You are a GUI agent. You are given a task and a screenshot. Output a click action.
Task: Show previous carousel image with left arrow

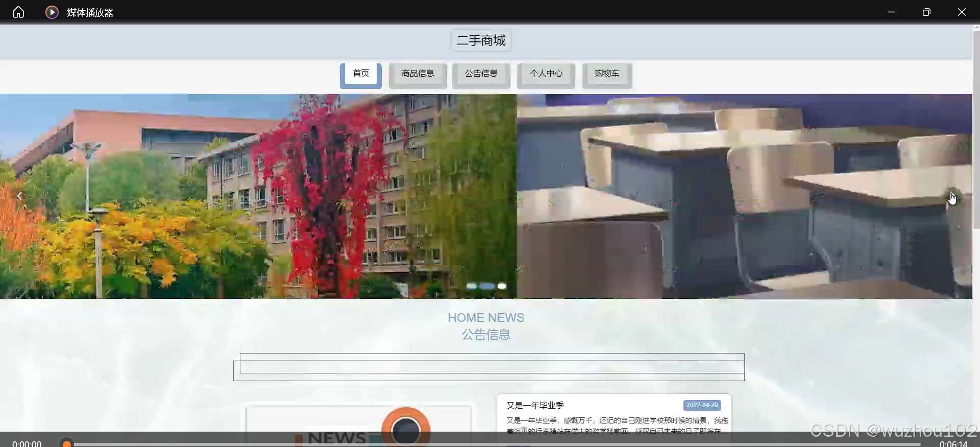point(19,196)
